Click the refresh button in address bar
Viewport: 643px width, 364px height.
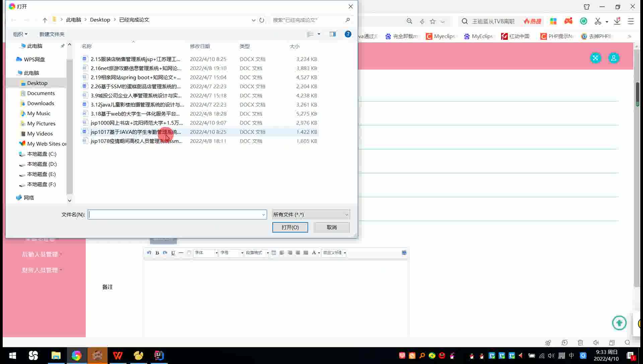[262, 20]
